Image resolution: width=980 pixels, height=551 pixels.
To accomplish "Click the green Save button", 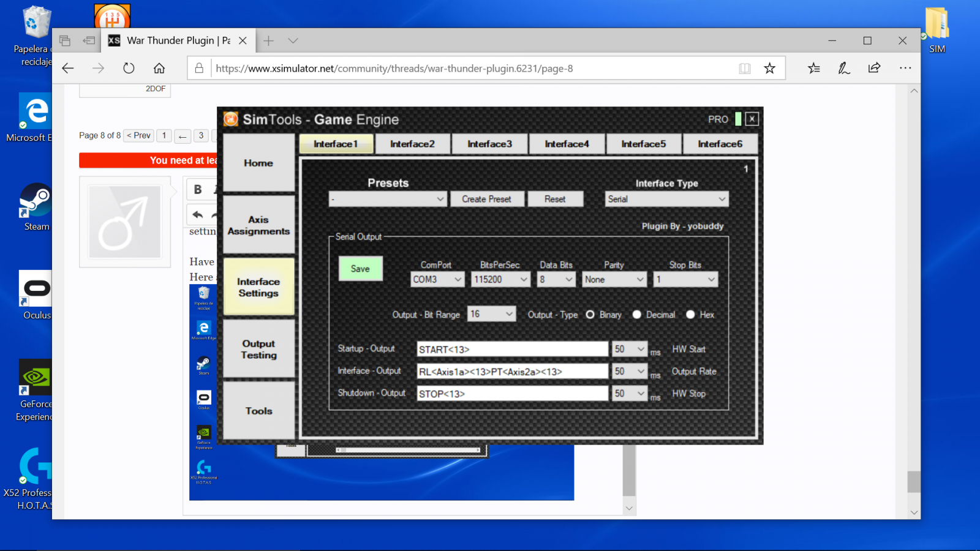I will pyautogui.click(x=360, y=269).
